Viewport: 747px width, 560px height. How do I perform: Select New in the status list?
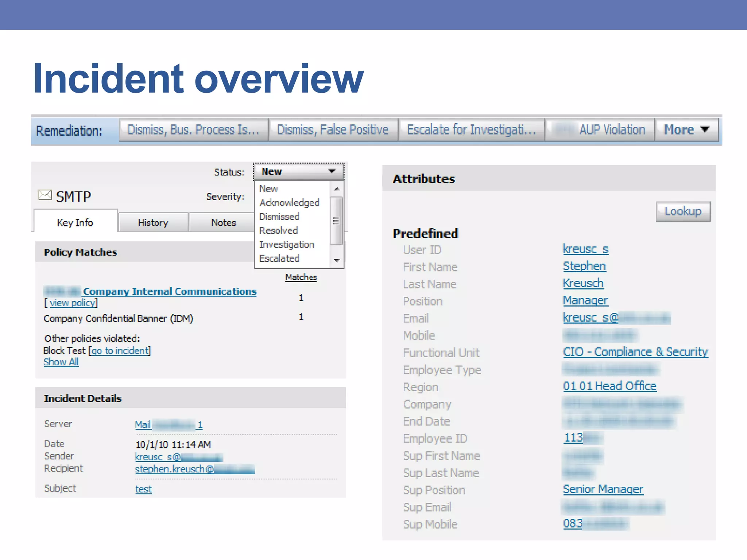(268, 189)
